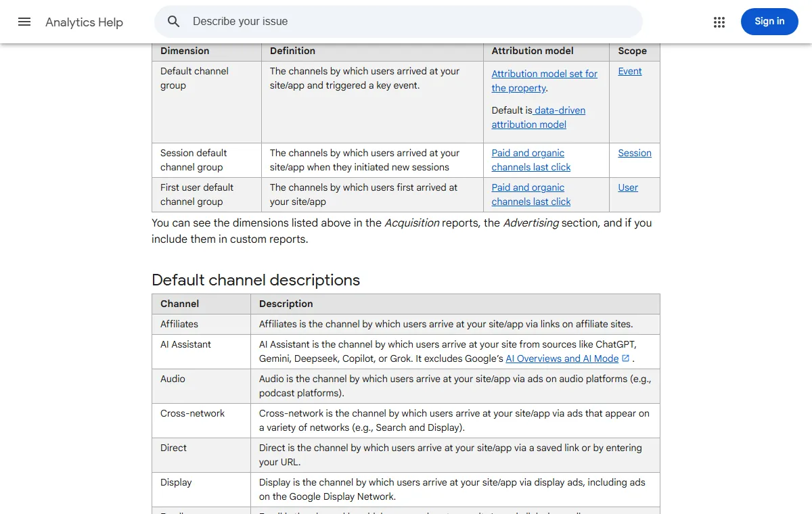The height and width of the screenshot is (514, 812).
Task: Click the Affiliates description text
Action: 446,324
